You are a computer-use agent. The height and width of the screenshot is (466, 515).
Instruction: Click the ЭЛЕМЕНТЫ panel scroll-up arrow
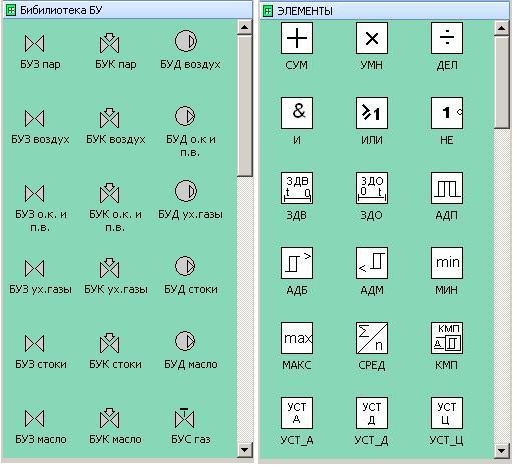click(x=501, y=28)
